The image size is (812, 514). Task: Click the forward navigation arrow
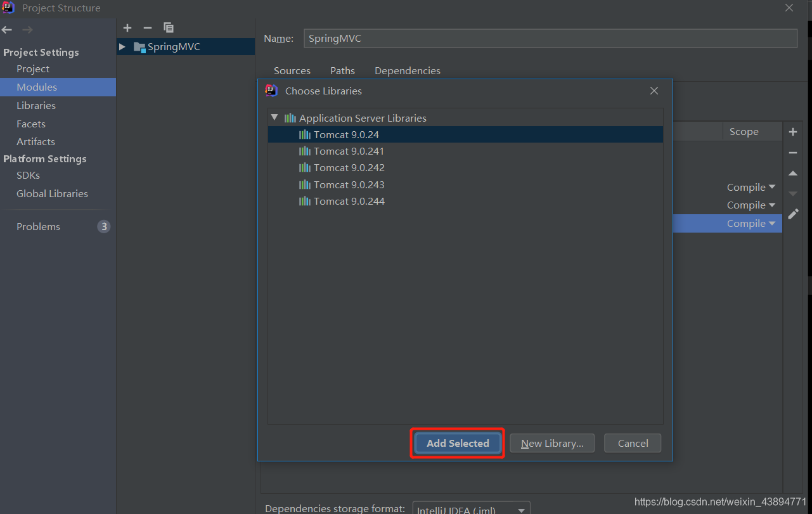click(x=27, y=30)
